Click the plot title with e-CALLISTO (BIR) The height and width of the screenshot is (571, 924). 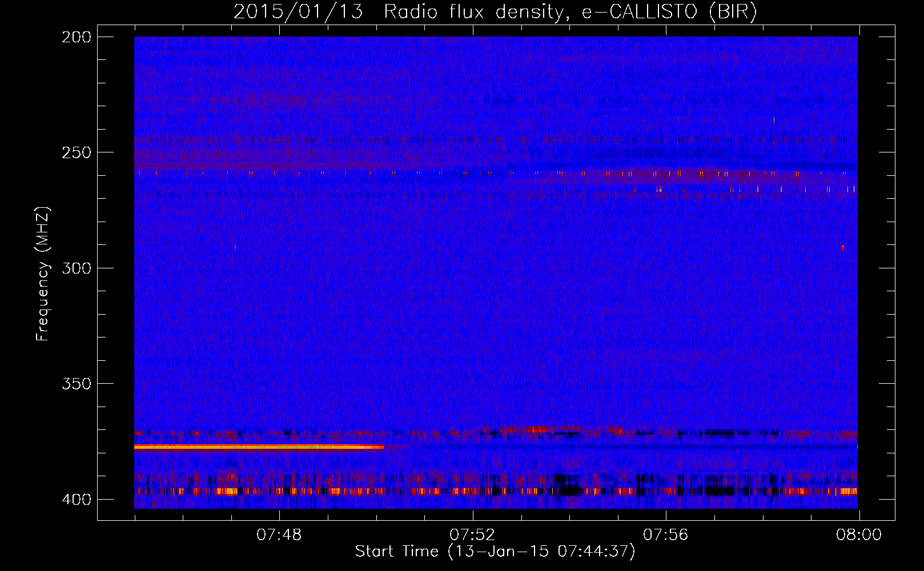click(x=496, y=12)
